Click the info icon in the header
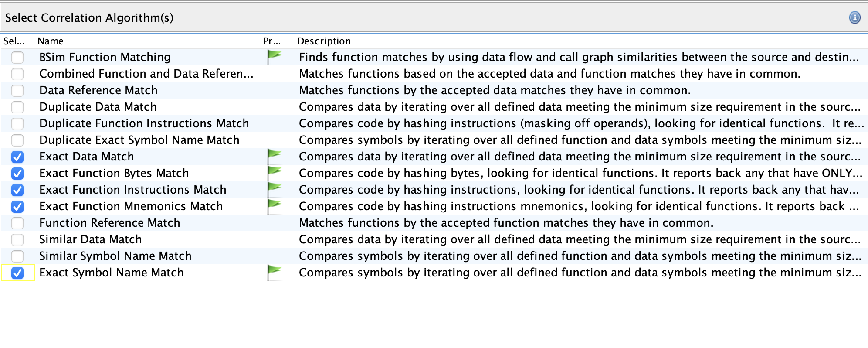The height and width of the screenshot is (348, 868). [854, 17]
